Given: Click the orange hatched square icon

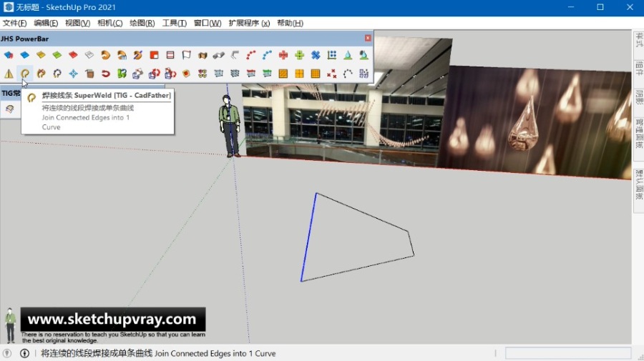Looking at the screenshot, I should point(283,74).
